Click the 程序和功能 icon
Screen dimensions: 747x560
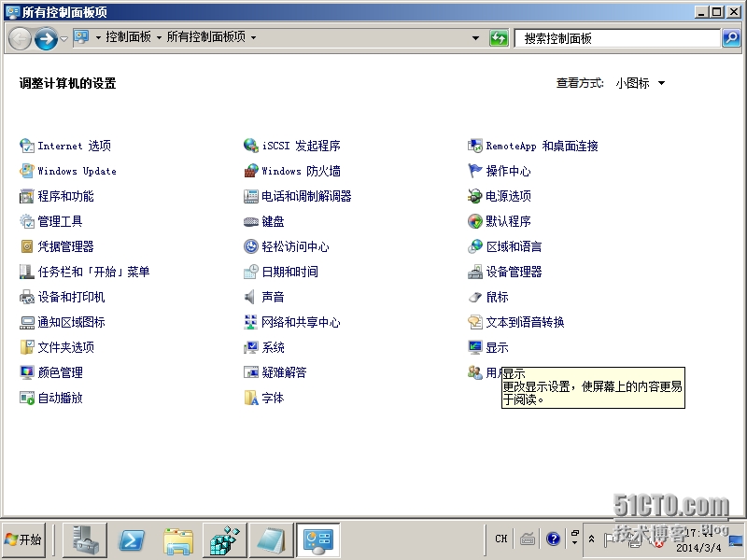click(27, 196)
